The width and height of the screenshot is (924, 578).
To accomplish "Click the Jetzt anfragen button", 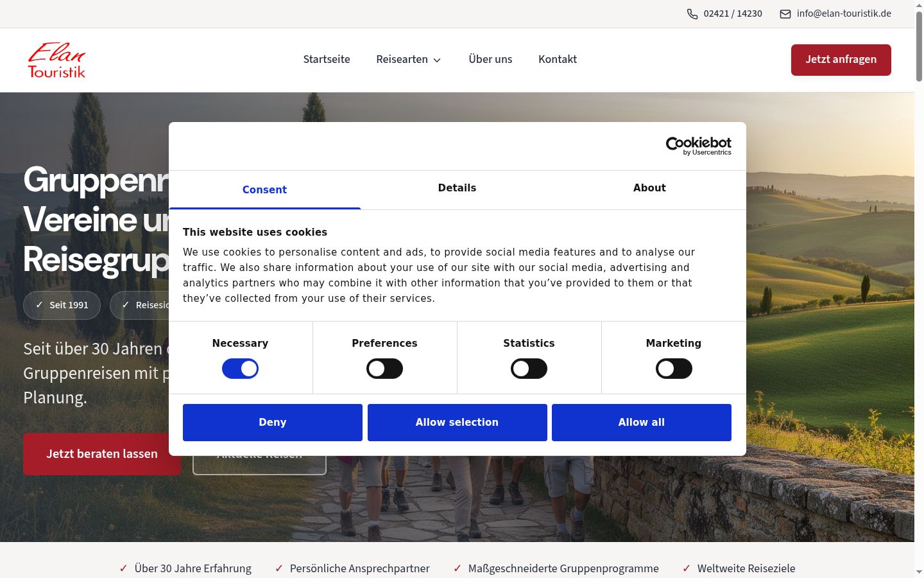I will click(841, 60).
